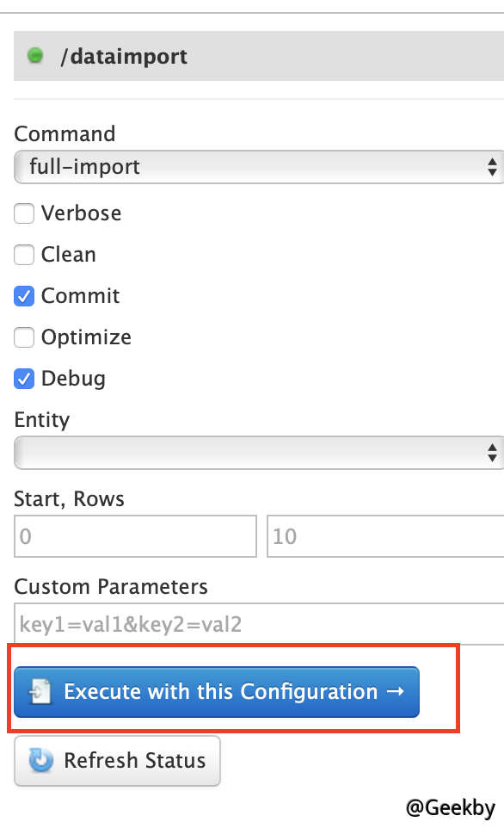The width and height of the screenshot is (504, 828).
Task: Enable the Optimize checkbox
Action: point(23,337)
